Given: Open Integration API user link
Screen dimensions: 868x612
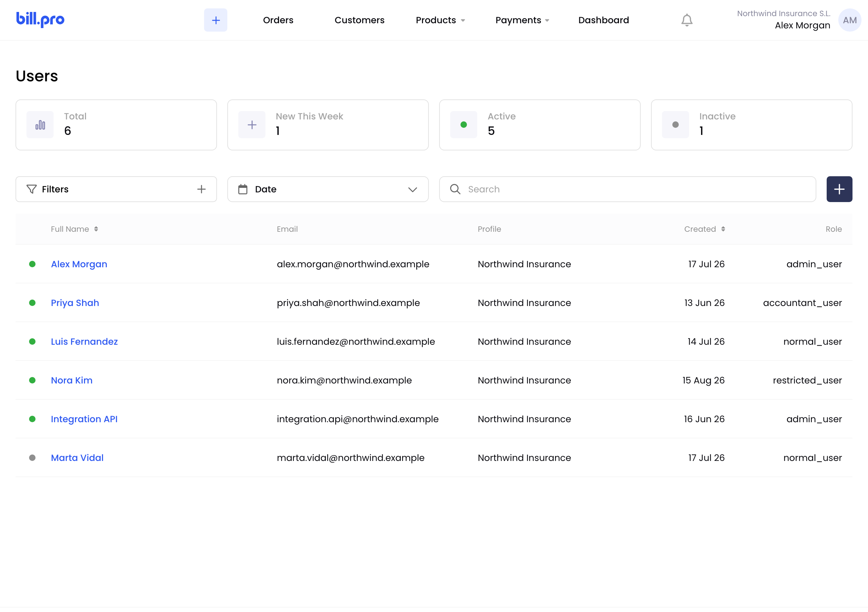Looking at the screenshot, I should tap(84, 419).
